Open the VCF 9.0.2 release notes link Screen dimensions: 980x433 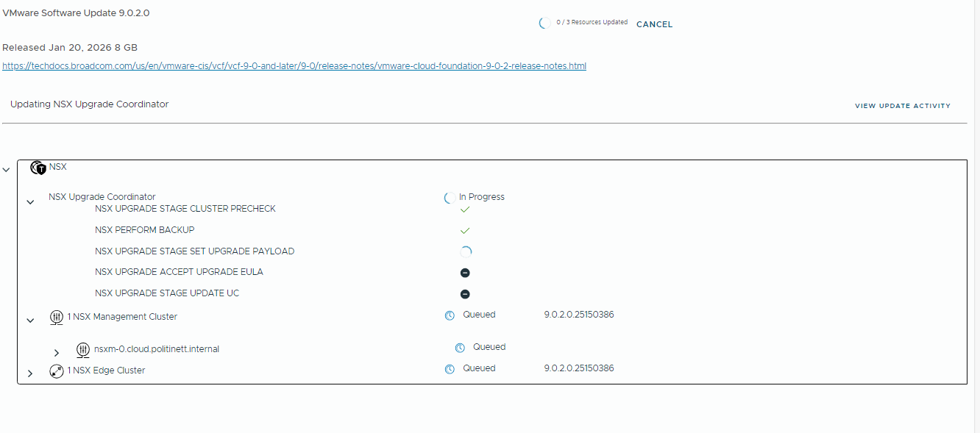(x=294, y=66)
